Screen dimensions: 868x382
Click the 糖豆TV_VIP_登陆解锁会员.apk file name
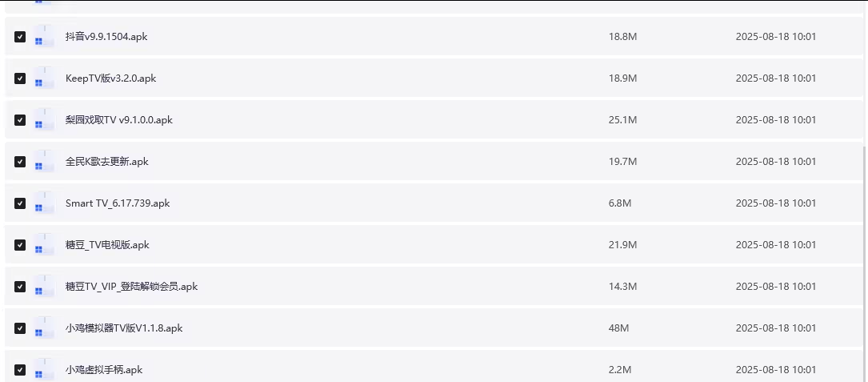[x=131, y=287]
